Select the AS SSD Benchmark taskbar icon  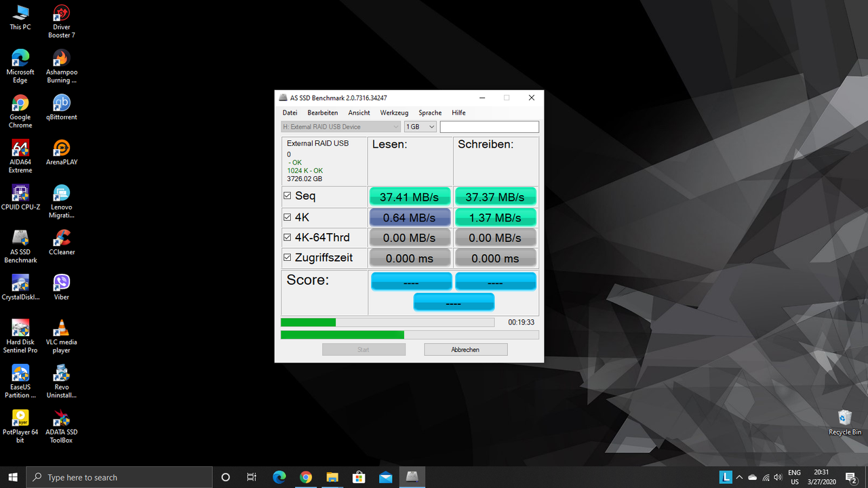[412, 476]
